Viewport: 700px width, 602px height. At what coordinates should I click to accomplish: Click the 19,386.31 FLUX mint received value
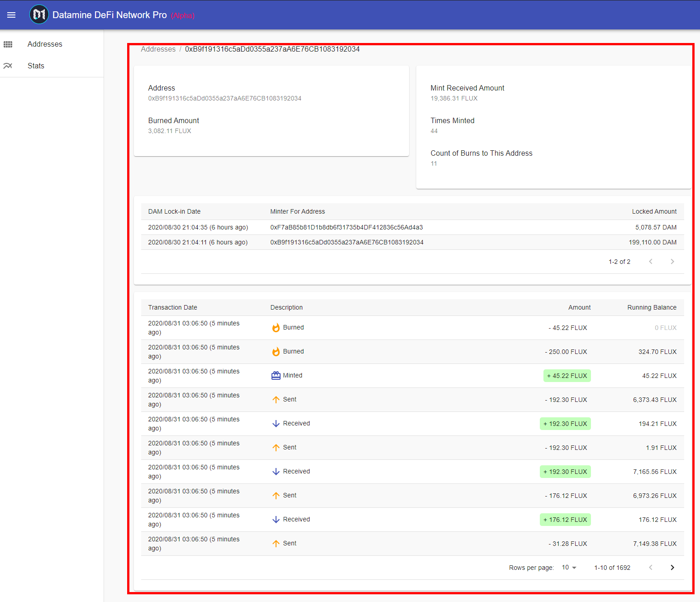[454, 98]
